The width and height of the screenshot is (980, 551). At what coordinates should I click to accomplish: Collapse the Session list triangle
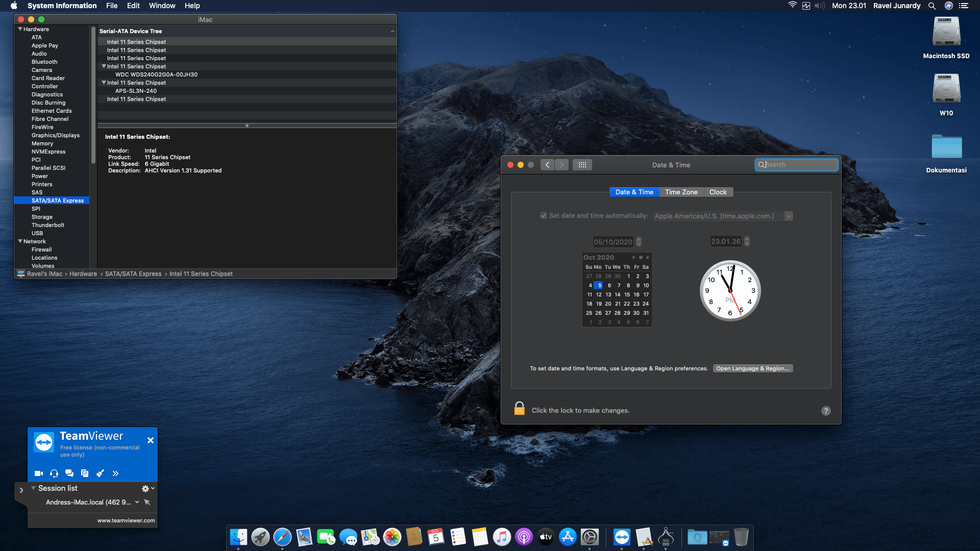[33, 488]
